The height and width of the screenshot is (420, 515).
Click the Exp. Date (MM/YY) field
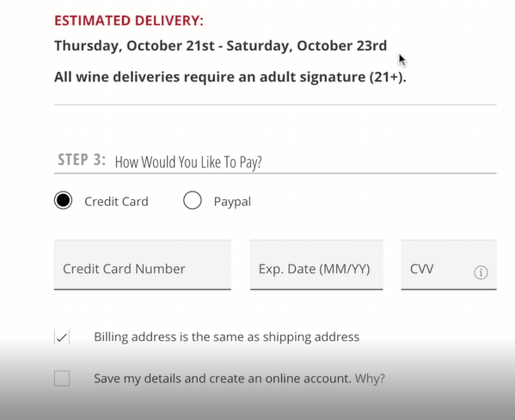(x=316, y=265)
